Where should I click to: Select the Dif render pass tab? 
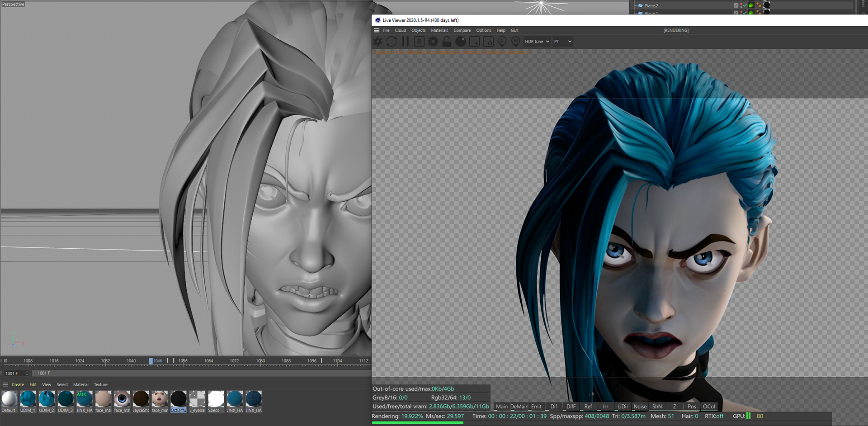click(x=553, y=407)
